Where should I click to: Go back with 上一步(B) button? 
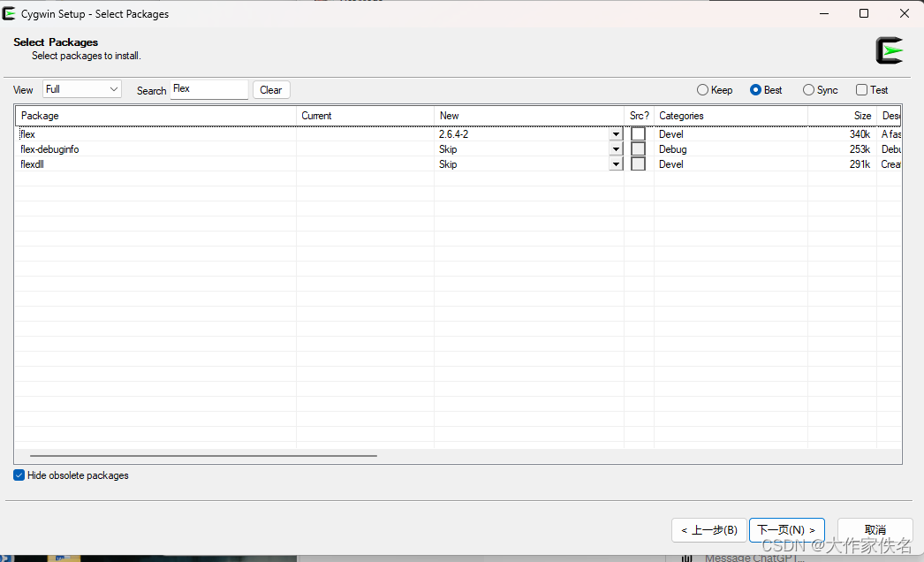click(709, 530)
